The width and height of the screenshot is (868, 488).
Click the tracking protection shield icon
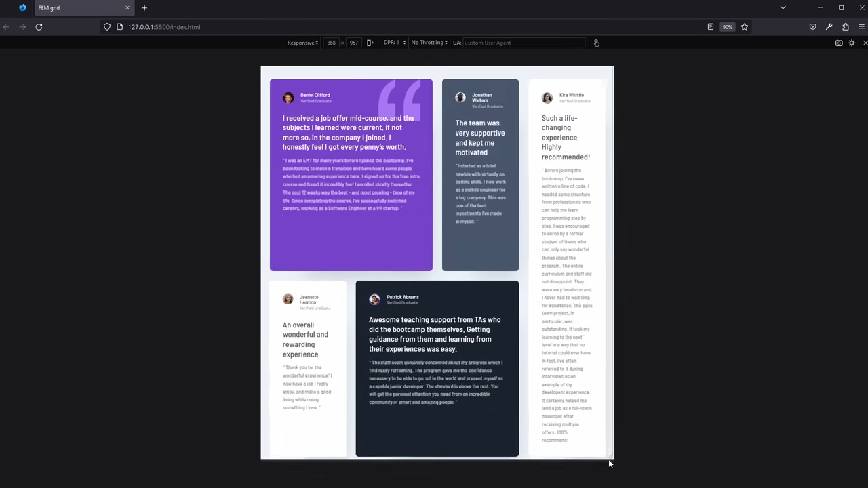[107, 27]
